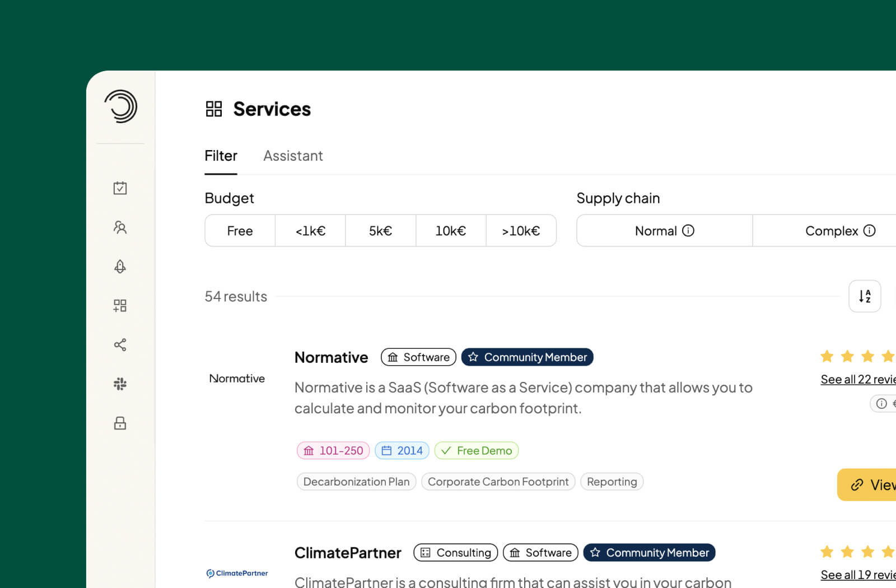Click the Free Demo tag
Screen dimensions: 896x588
(477, 451)
